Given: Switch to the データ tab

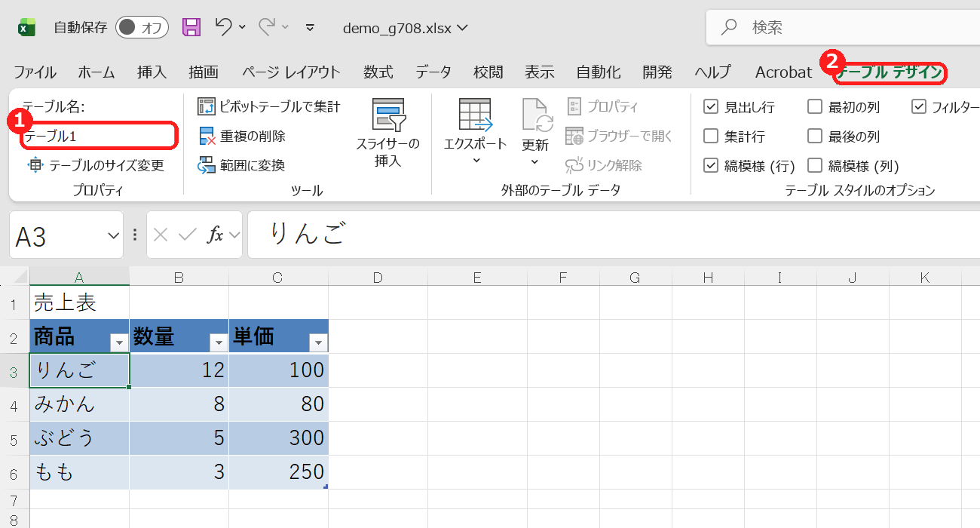Looking at the screenshot, I should 433,72.
